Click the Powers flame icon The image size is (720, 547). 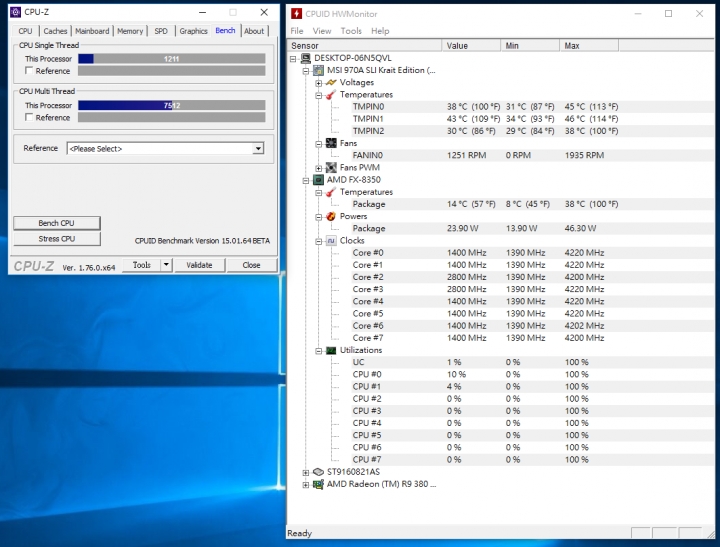[331, 216]
